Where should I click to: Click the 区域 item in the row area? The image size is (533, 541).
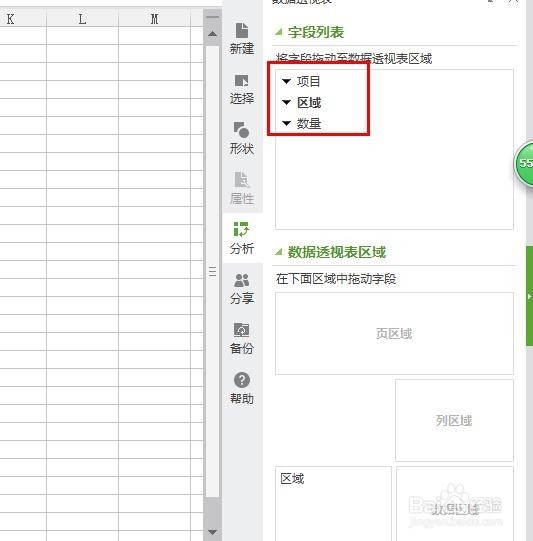(x=292, y=479)
